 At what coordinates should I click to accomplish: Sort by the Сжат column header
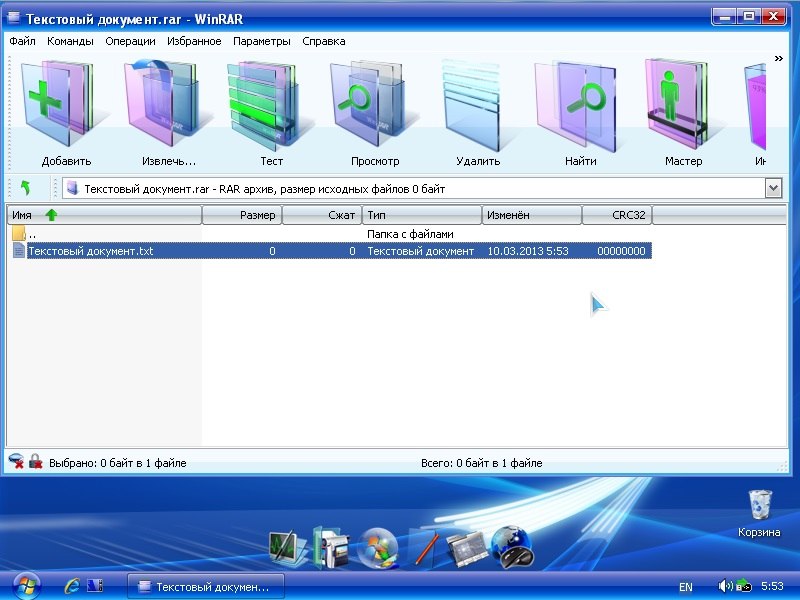click(x=322, y=215)
